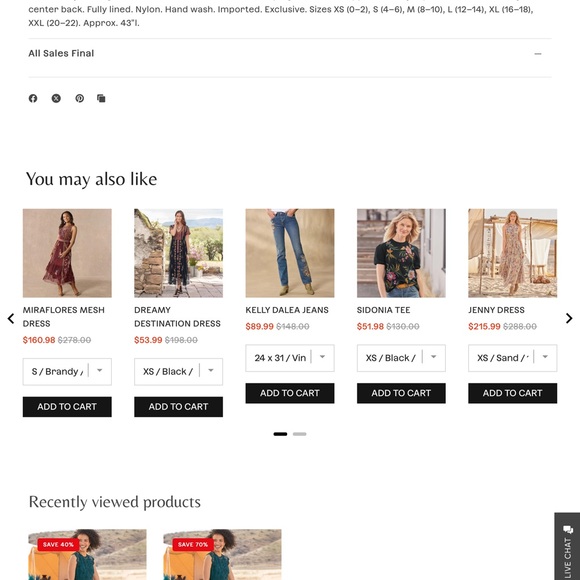Open recently viewed Save 70% product
580x580 pixels.
[222, 554]
